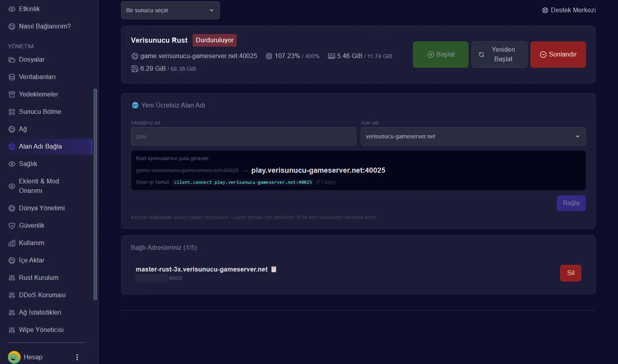
Task: Click the sliders icon next to DDoS Koruması
Action: 12,295
